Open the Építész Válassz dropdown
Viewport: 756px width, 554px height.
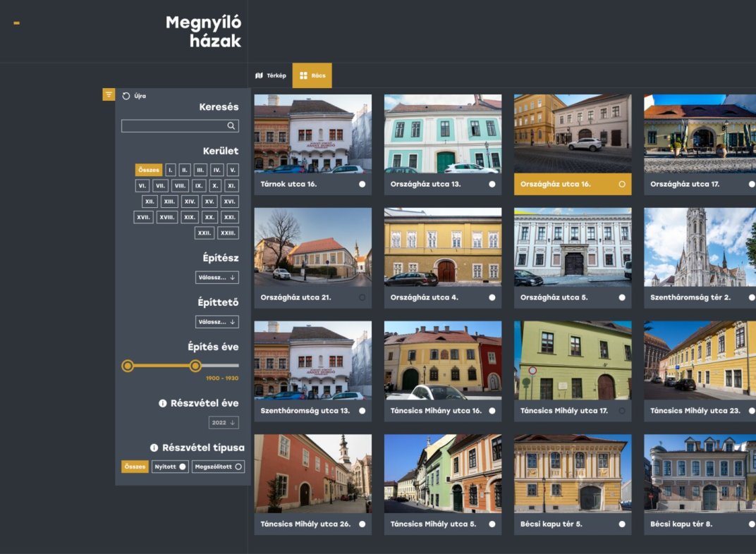click(x=217, y=278)
